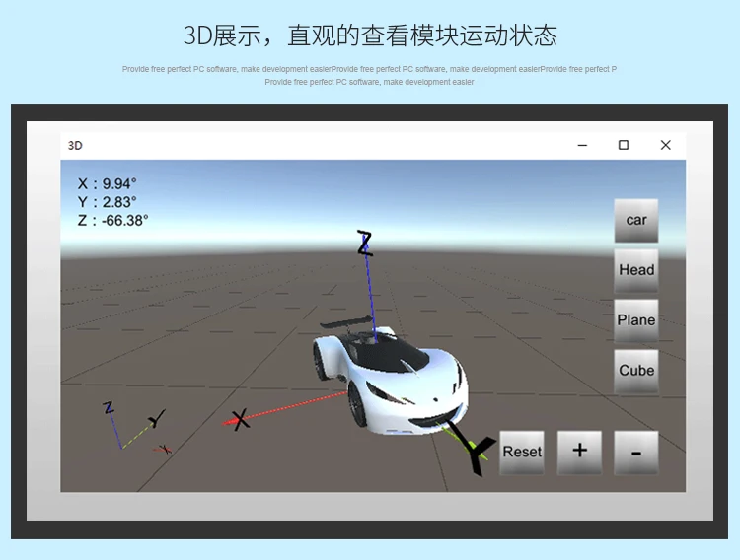The image size is (740, 560).
Task: Click the large black Z axis label
Action: pyautogui.click(x=365, y=244)
